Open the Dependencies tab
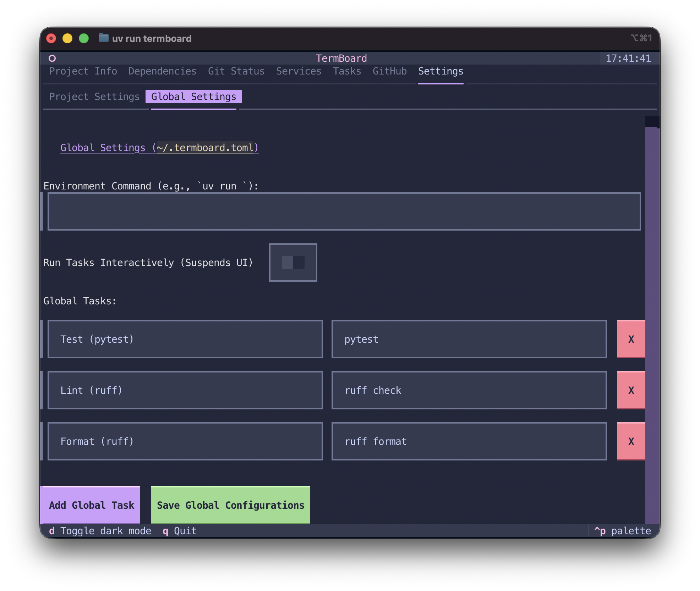This screenshot has height=591, width=700. pyautogui.click(x=162, y=71)
